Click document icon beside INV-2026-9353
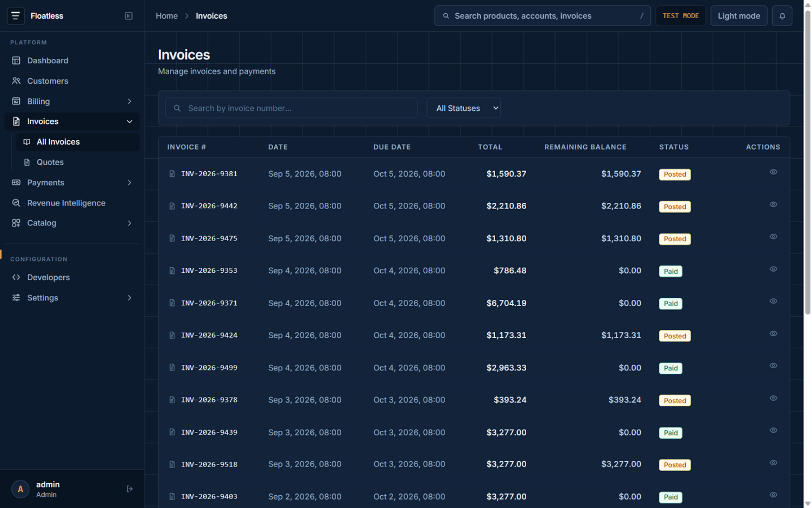Screen dimensions: 812x508 [172, 270]
